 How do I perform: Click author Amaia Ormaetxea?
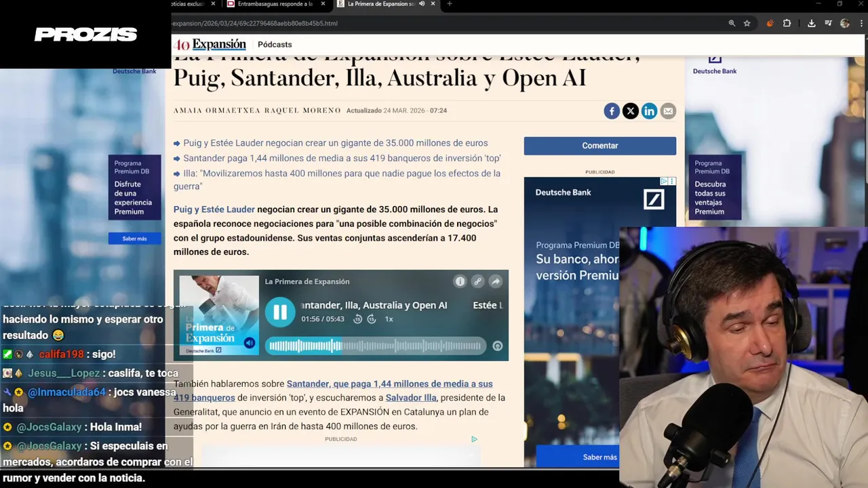pyautogui.click(x=216, y=110)
